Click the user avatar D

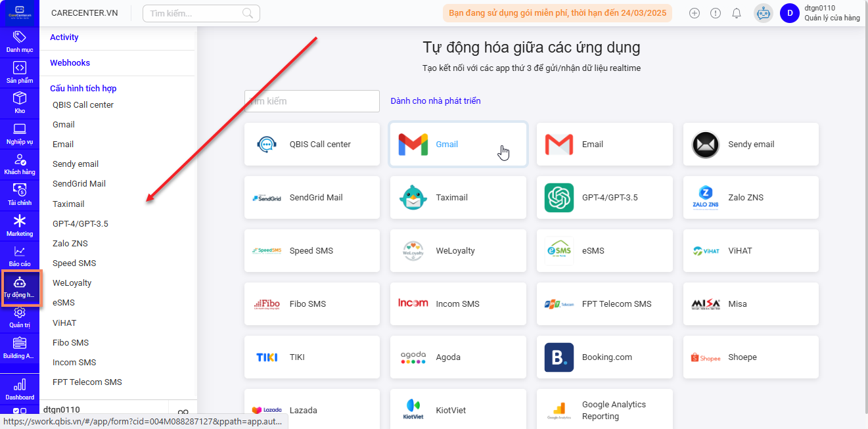click(790, 13)
